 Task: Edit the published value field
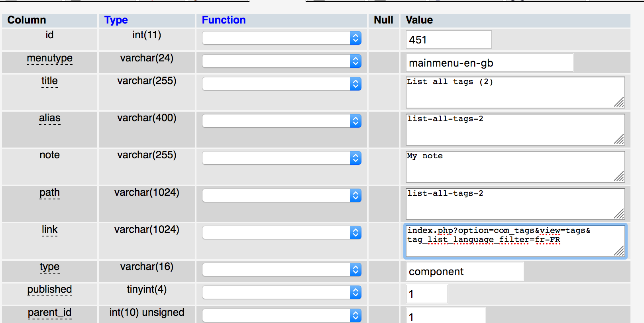427,294
